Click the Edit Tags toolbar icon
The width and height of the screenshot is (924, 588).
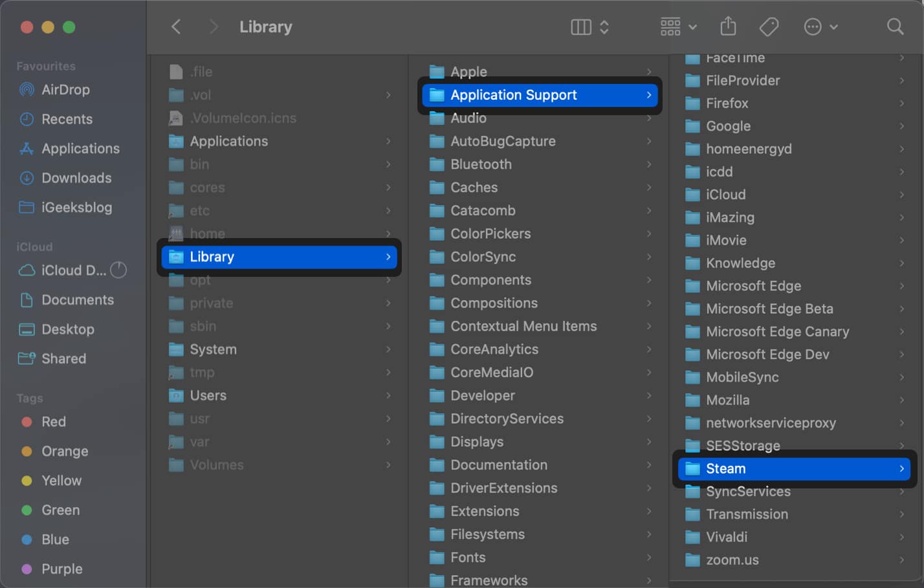(x=769, y=27)
